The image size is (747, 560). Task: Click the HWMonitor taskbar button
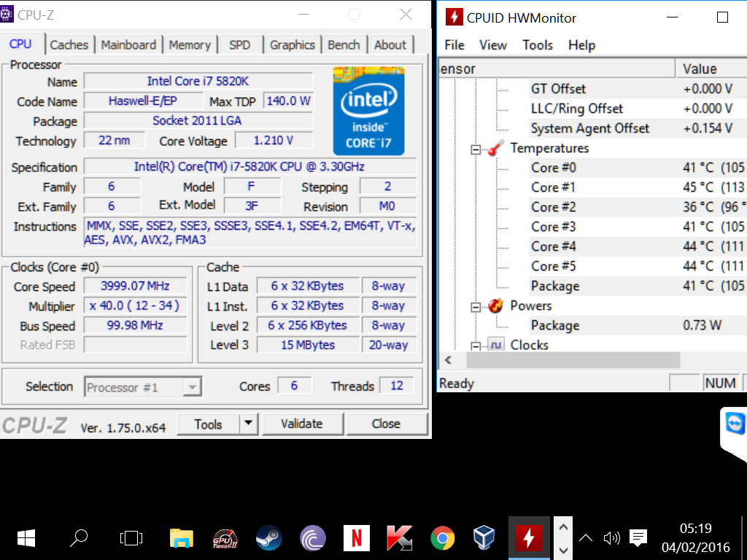point(529,538)
